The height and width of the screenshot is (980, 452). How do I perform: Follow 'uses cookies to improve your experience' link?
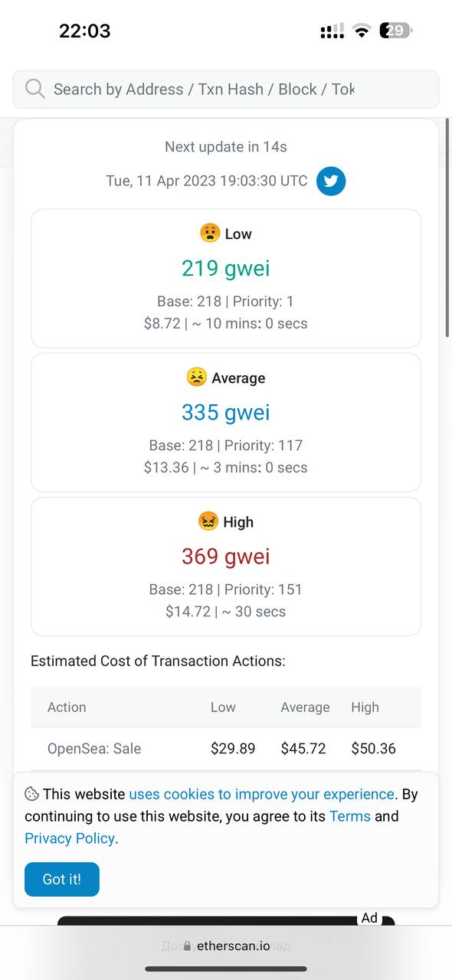(x=261, y=794)
